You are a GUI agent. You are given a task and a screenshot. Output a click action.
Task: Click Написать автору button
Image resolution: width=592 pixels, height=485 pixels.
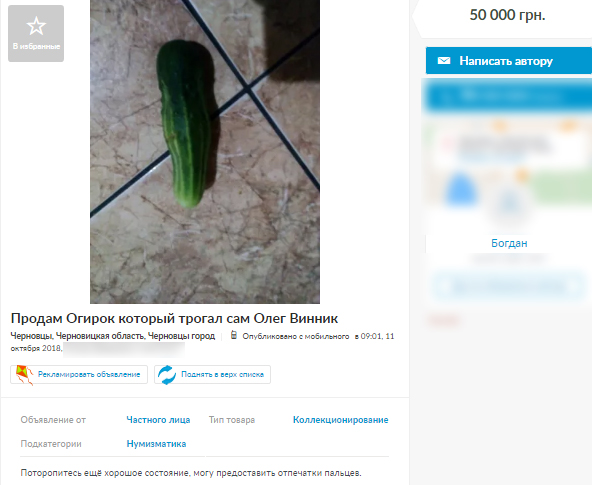click(509, 60)
